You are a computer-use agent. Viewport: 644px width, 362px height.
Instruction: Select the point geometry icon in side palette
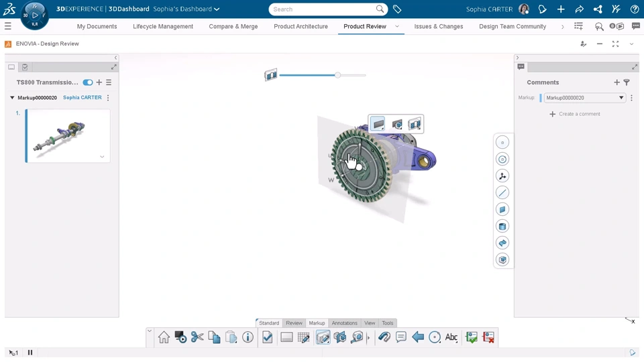point(502,142)
